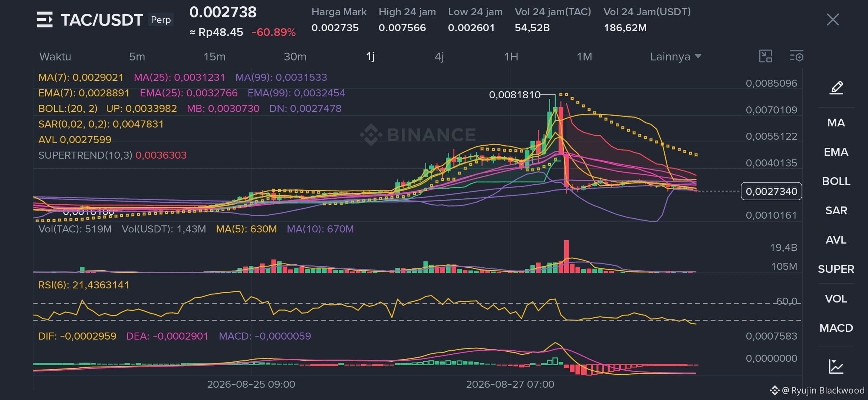Tap the 2026-08-25 09:00 time label

[x=251, y=384]
